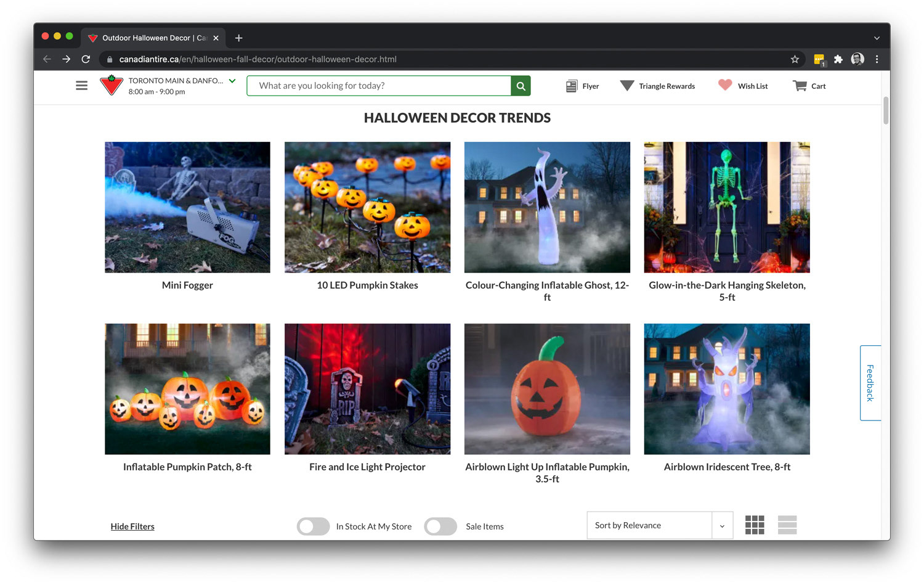Open the browser extensions puzzle icon
Image resolution: width=924 pixels, height=585 pixels.
838,59
